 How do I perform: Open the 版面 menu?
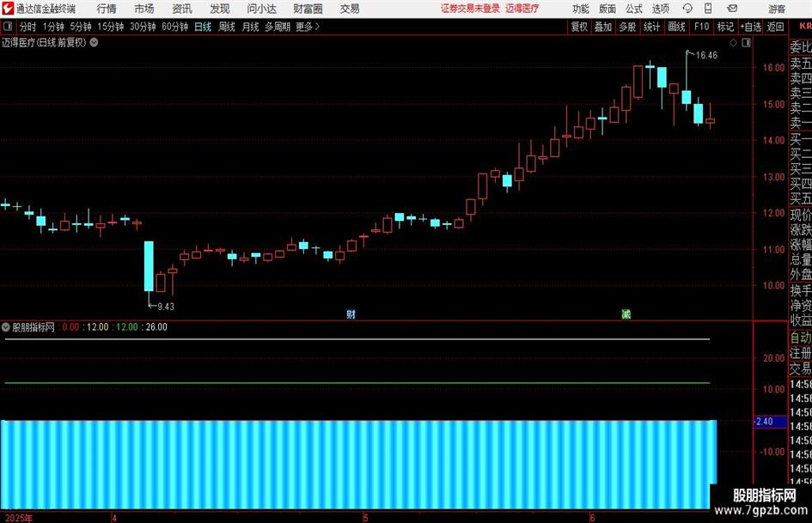point(607,9)
